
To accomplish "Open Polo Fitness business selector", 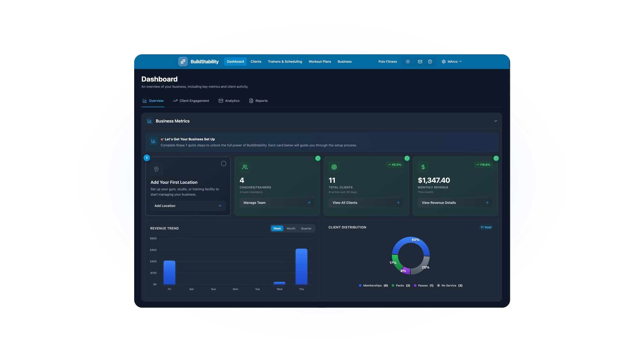I will point(387,62).
